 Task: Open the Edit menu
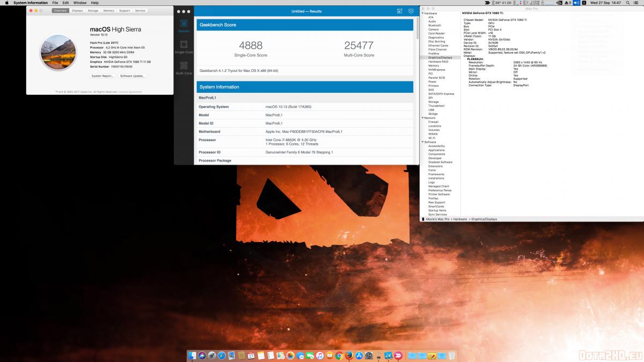click(65, 3)
